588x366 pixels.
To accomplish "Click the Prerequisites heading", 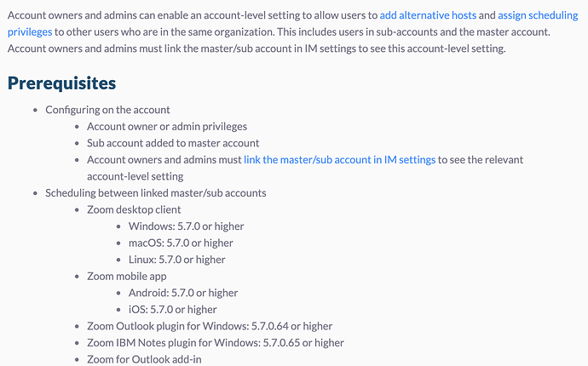I will (62, 83).
